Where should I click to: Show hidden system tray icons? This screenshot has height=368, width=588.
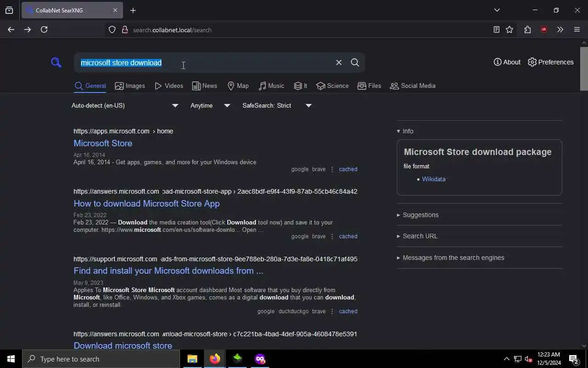click(x=506, y=359)
